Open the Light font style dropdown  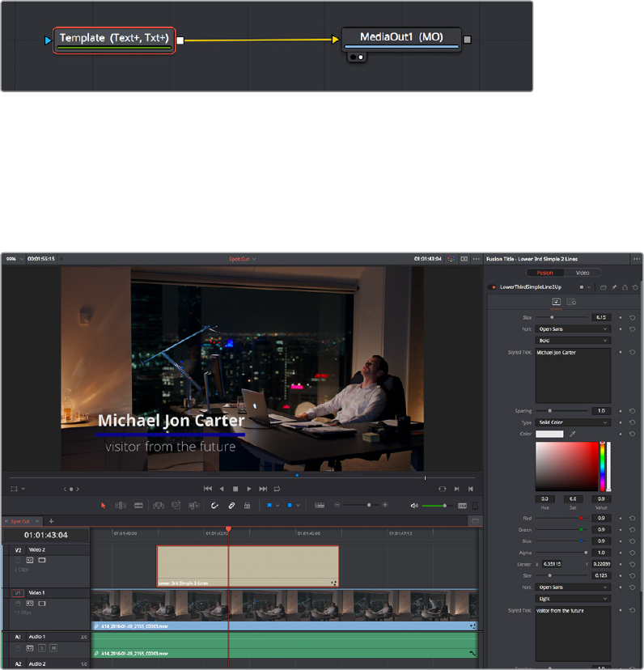click(573, 599)
